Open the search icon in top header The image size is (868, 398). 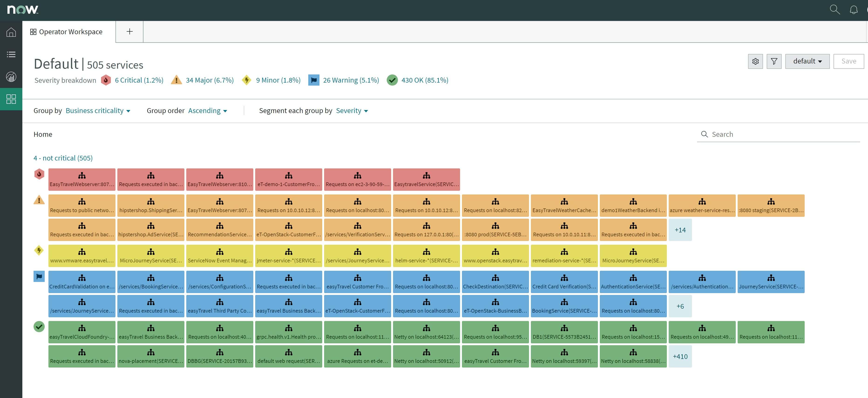click(x=835, y=10)
